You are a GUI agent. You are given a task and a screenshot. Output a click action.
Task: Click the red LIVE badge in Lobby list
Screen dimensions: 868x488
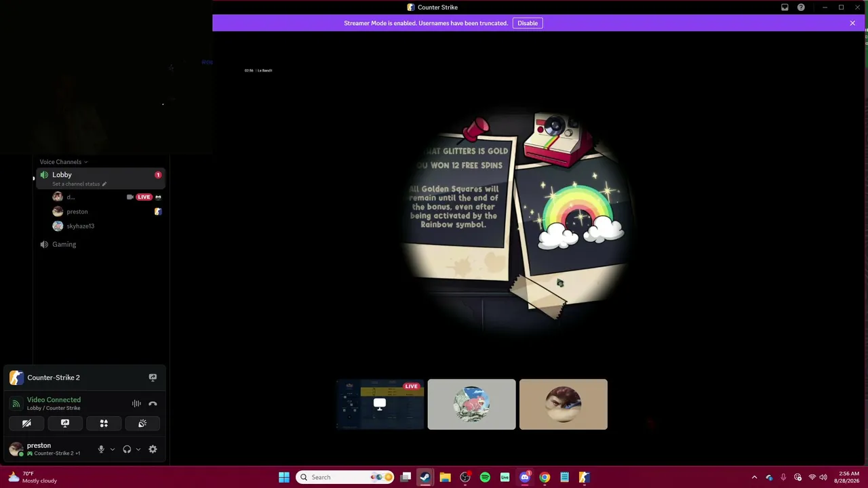144,197
